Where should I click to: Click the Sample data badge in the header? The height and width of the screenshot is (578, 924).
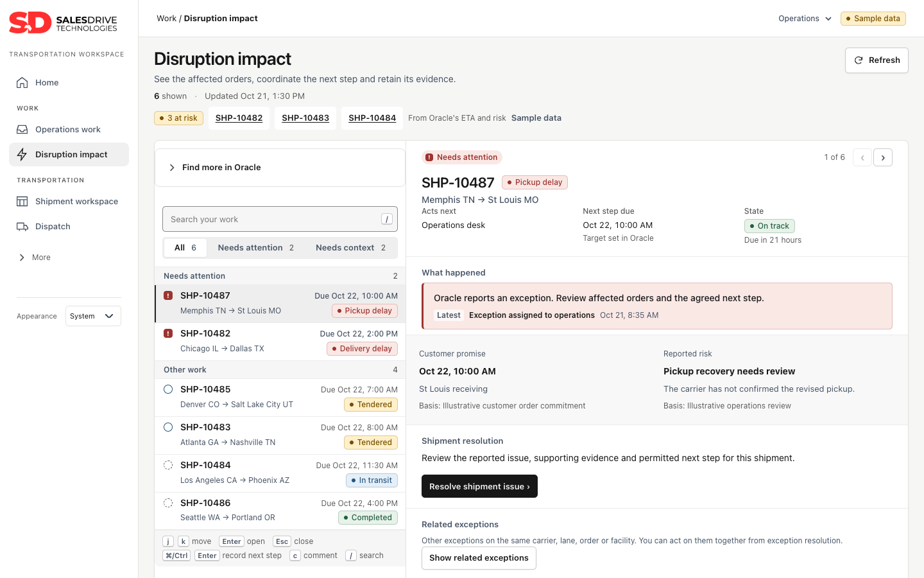point(873,19)
